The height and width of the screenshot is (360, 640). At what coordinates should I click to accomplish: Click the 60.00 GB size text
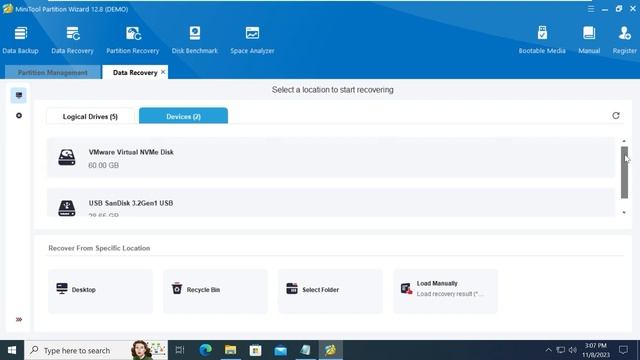[x=104, y=165]
